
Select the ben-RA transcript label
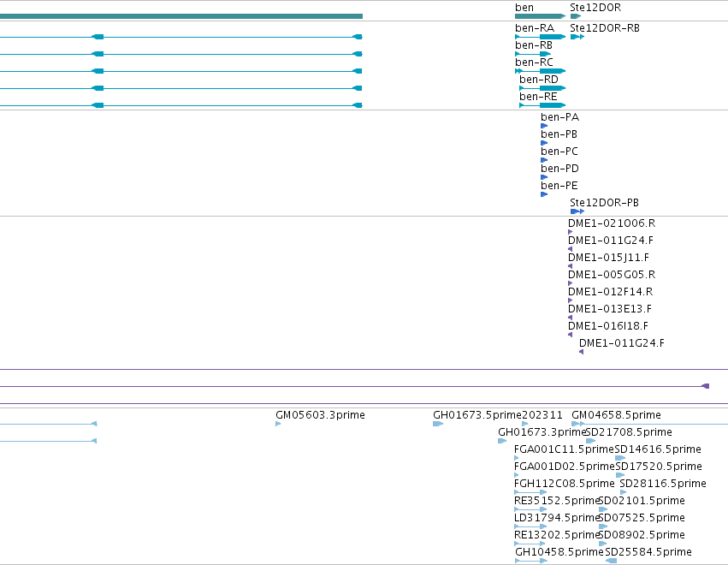pyautogui.click(x=535, y=28)
